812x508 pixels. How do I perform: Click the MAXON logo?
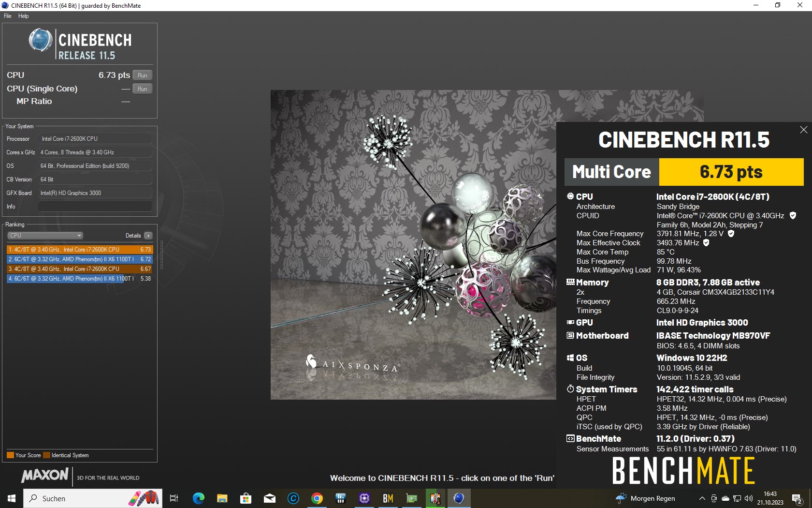[45, 475]
